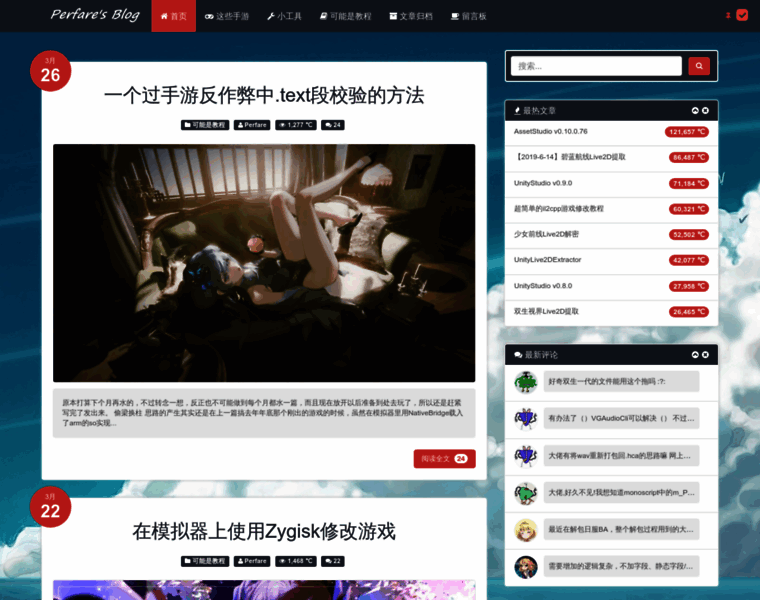The width and height of the screenshot is (760, 600).
Task: Click the blue avatar beside the VGAudioCli comment
Action: tap(526, 419)
